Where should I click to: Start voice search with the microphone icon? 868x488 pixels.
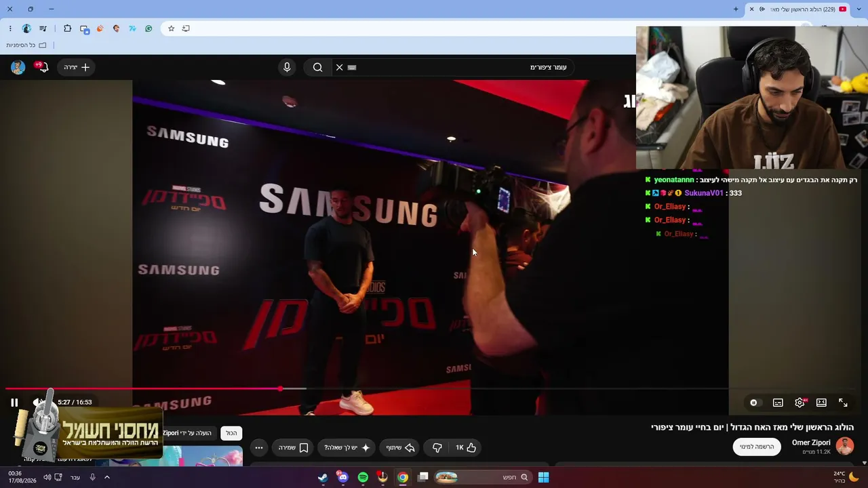coord(287,67)
